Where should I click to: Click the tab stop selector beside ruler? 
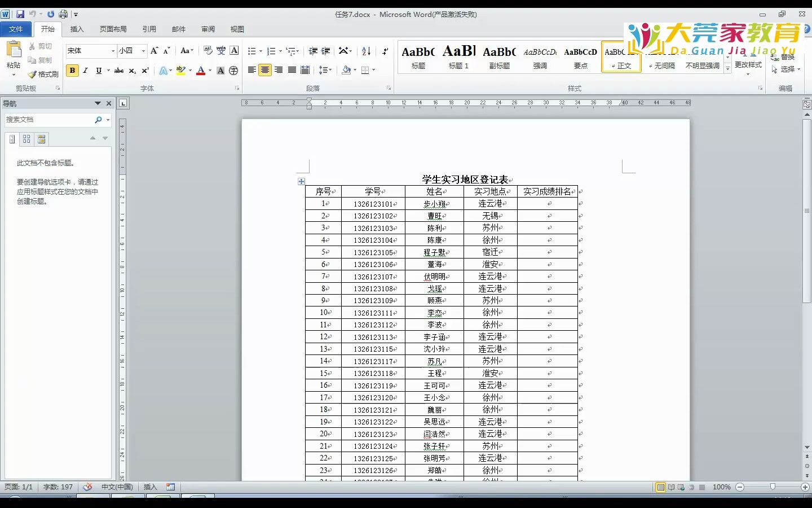click(x=123, y=103)
